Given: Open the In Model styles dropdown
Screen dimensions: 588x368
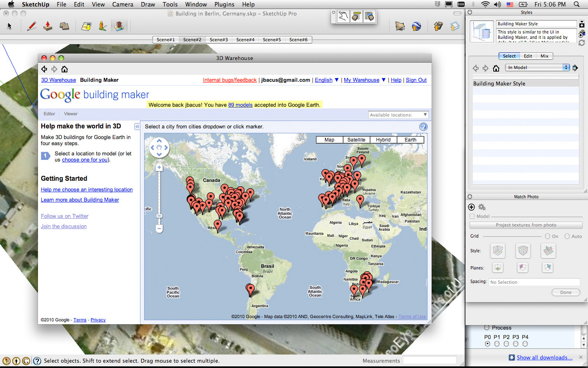Looking at the screenshot, I should [x=537, y=67].
